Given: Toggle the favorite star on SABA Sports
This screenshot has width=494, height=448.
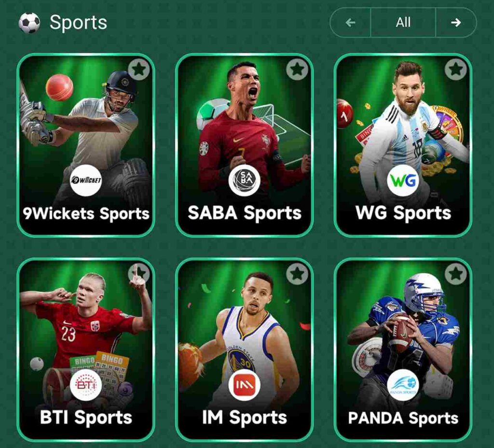Looking at the screenshot, I should 297,69.
